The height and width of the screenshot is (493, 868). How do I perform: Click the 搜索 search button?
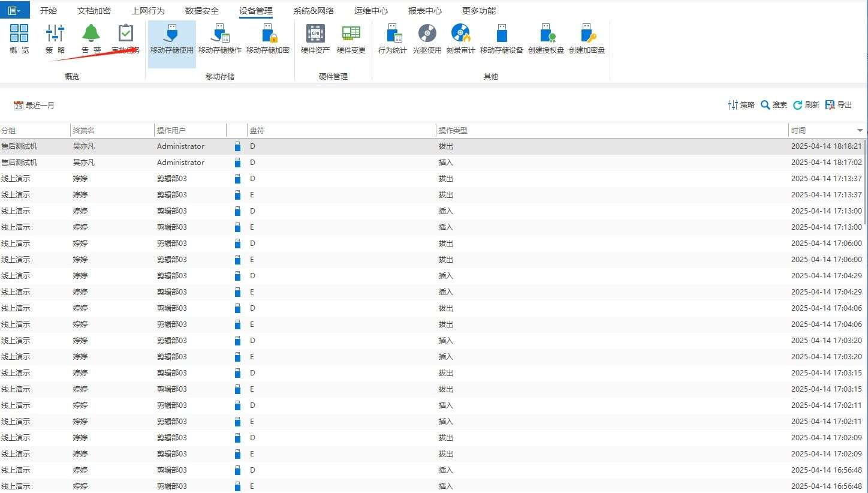[x=773, y=105]
